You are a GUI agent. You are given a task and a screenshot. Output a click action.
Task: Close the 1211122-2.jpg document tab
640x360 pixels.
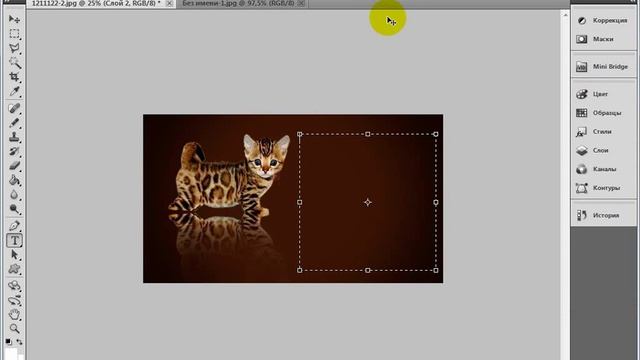click(x=169, y=3)
